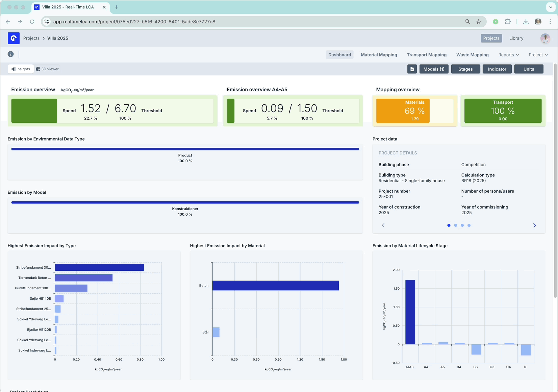This screenshot has width=558, height=392.
Task: Click the Stages button
Action: point(465,69)
